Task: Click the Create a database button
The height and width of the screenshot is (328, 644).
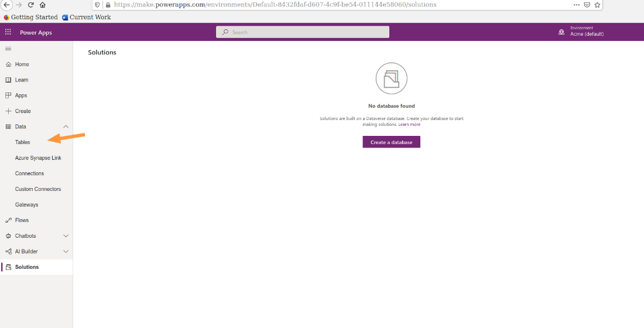Action: 392,142
